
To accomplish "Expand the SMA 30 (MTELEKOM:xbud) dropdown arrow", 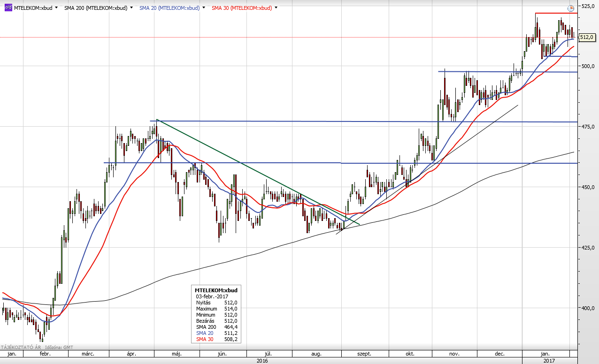I will click(276, 8).
